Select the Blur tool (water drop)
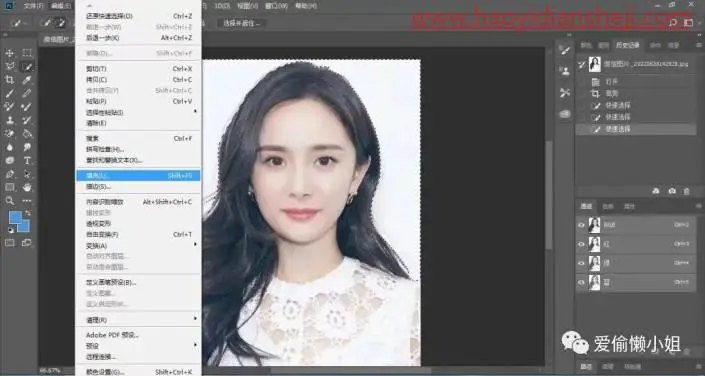Screen dimensions: 705x376 9,147
